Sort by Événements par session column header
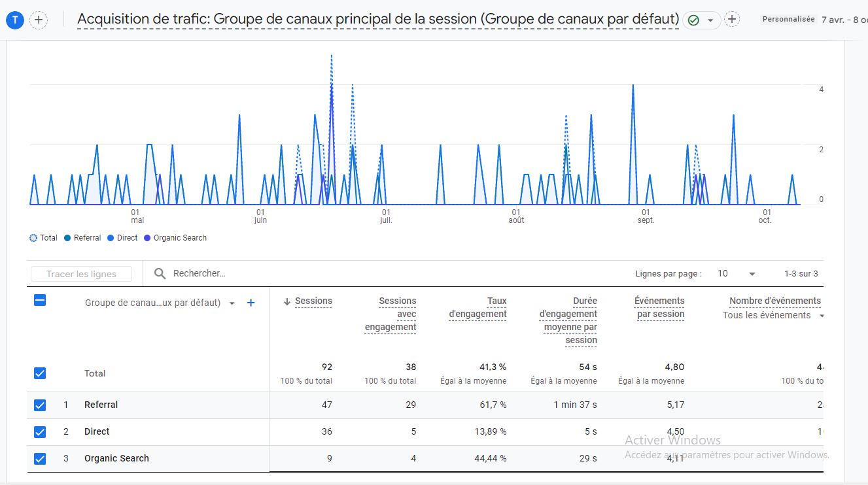868x485 pixels. click(659, 307)
